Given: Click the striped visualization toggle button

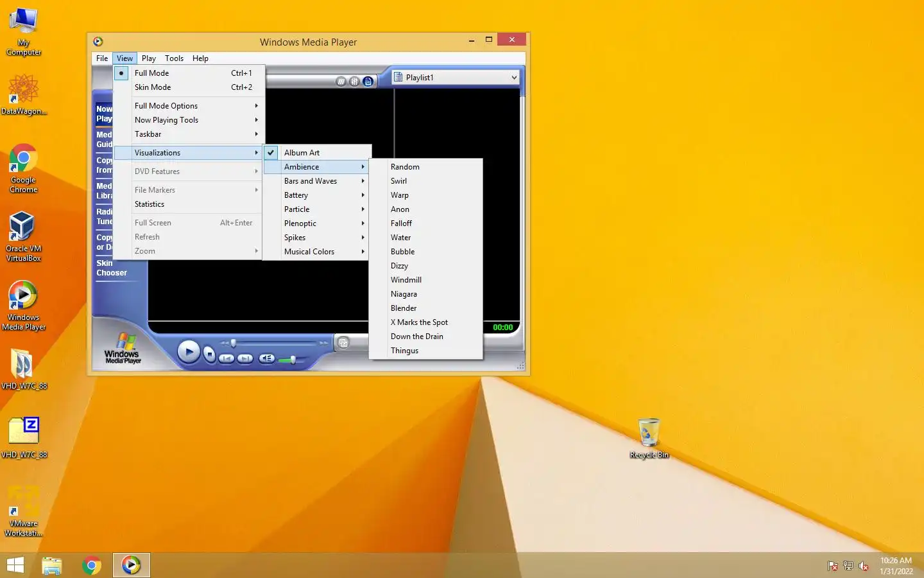Looking at the screenshot, I should point(341,82).
